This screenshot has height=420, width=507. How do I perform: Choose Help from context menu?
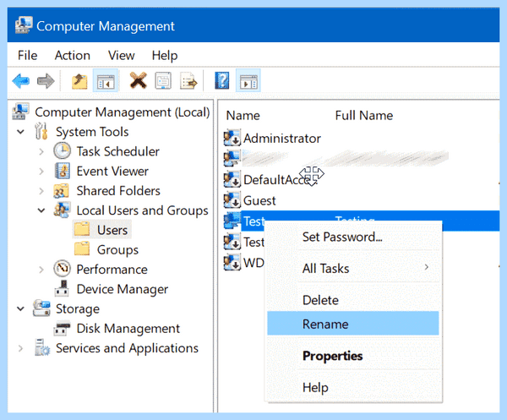(353, 387)
